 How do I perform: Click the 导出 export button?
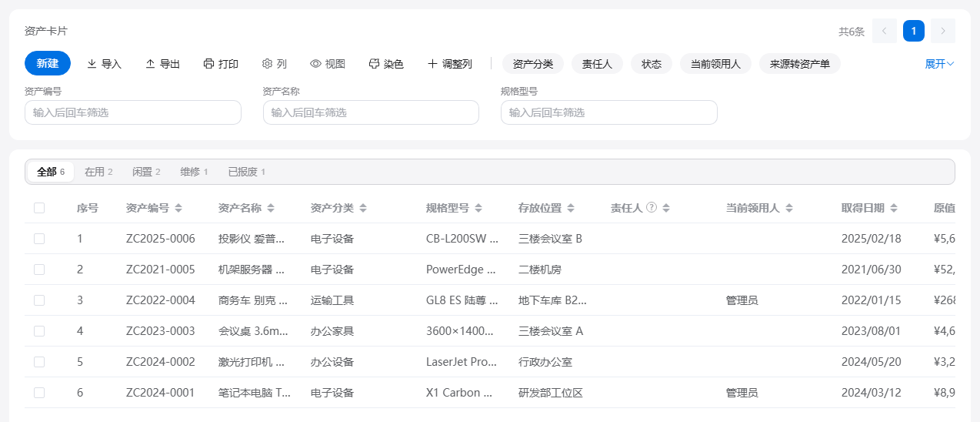pos(162,64)
